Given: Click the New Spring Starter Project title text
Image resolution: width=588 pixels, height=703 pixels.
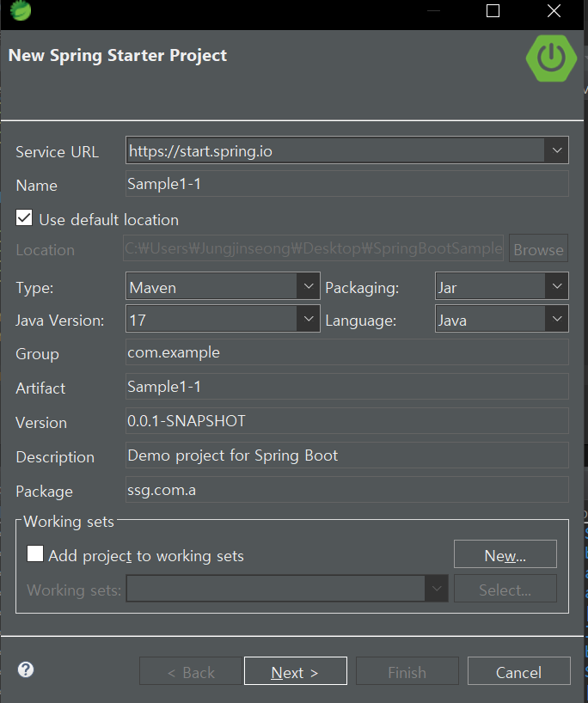Looking at the screenshot, I should pyautogui.click(x=118, y=56).
